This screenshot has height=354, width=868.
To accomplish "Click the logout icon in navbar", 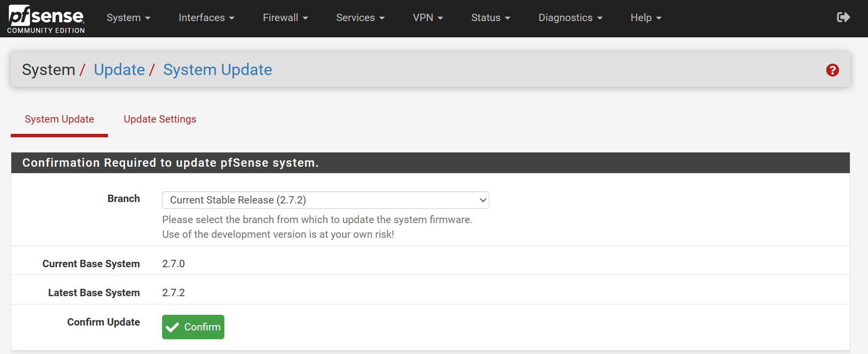I will click(843, 18).
